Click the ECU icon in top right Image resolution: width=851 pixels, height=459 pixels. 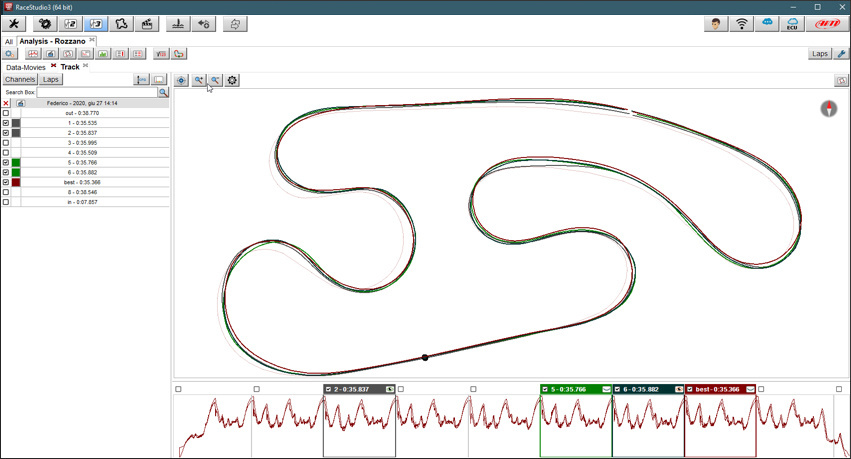[793, 23]
